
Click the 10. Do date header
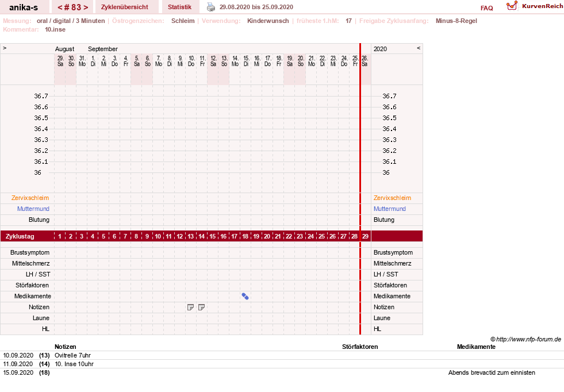(191, 61)
